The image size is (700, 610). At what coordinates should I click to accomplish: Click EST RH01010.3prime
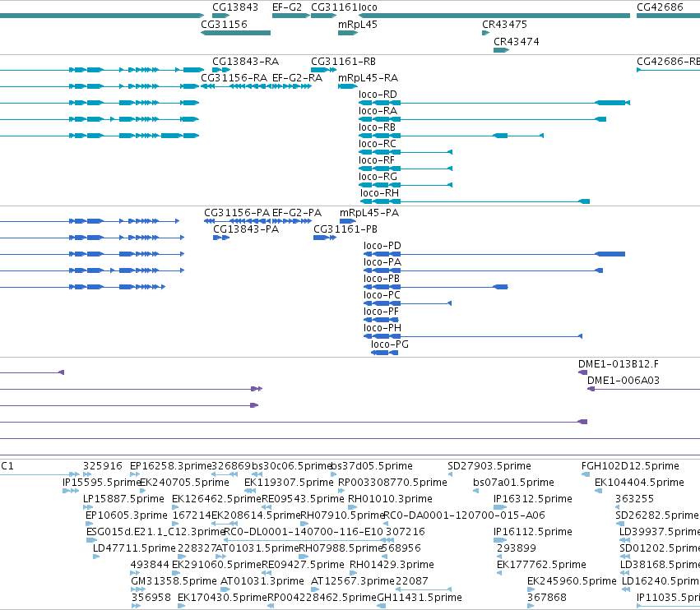390,499
